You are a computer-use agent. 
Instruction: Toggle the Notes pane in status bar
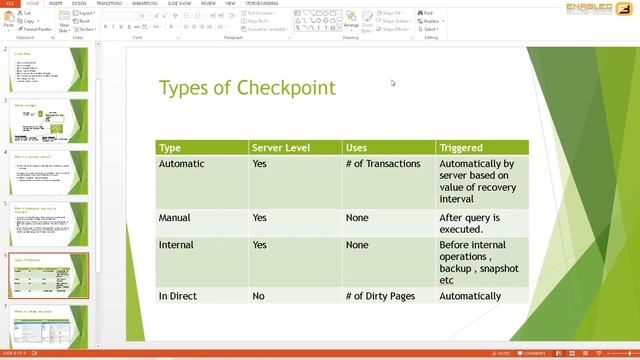coord(501,353)
